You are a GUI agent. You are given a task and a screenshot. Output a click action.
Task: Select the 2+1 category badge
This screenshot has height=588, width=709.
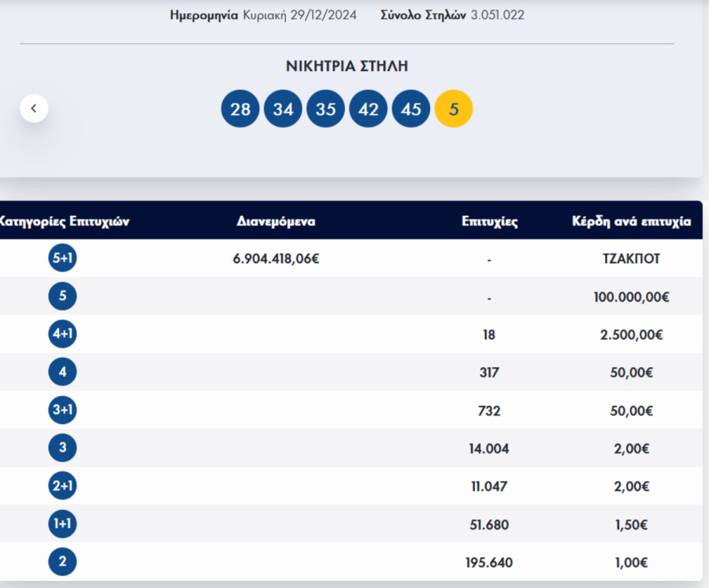click(63, 486)
